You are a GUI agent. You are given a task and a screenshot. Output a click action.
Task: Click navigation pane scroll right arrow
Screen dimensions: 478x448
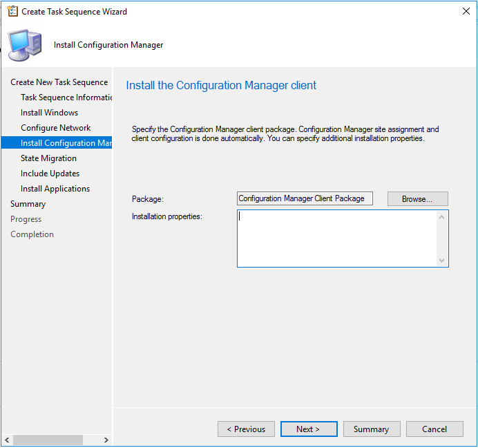tap(106, 440)
